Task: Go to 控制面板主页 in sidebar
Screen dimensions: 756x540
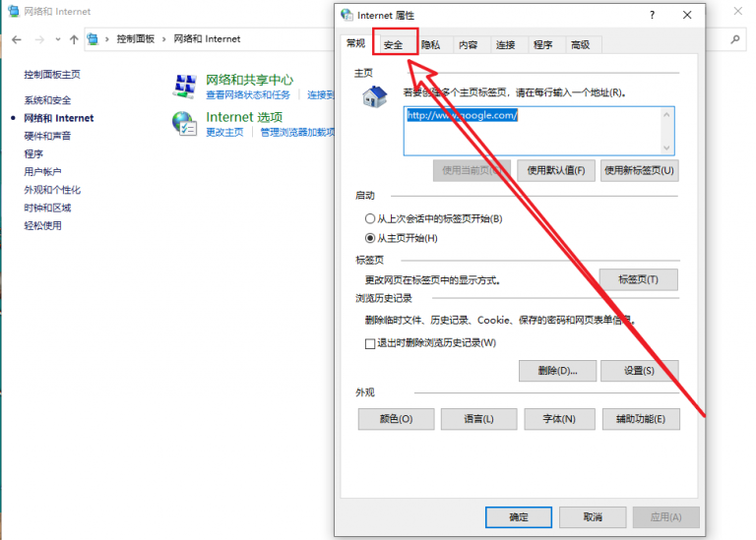Action: click(x=52, y=74)
